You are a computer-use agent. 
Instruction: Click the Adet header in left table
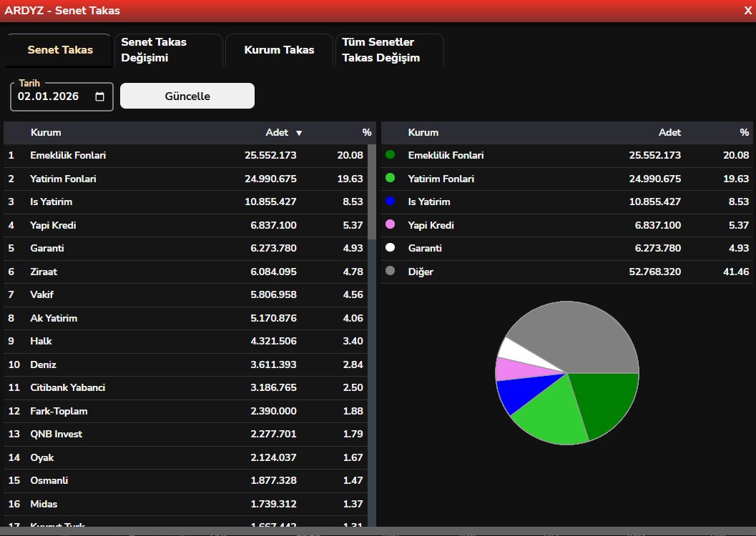(x=277, y=132)
